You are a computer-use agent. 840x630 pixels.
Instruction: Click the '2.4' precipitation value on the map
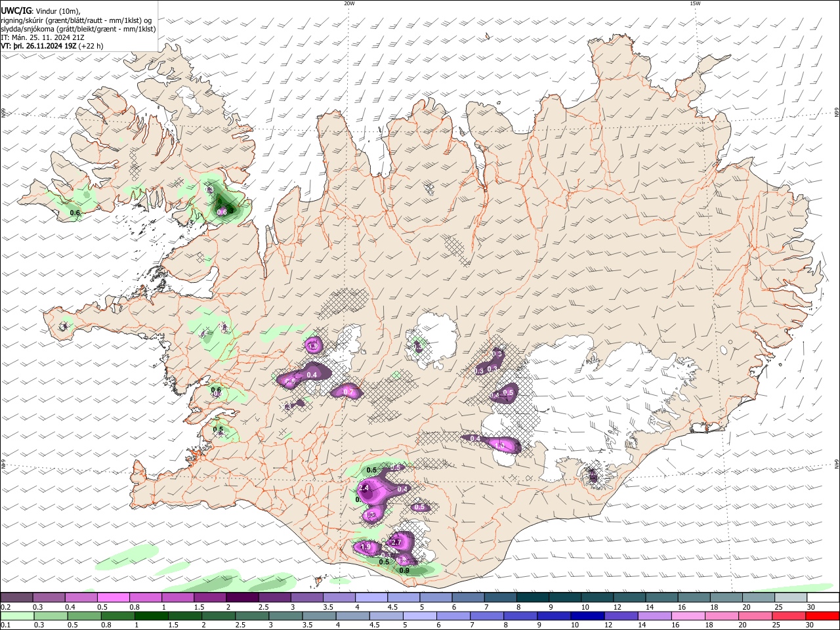point(364,488)
